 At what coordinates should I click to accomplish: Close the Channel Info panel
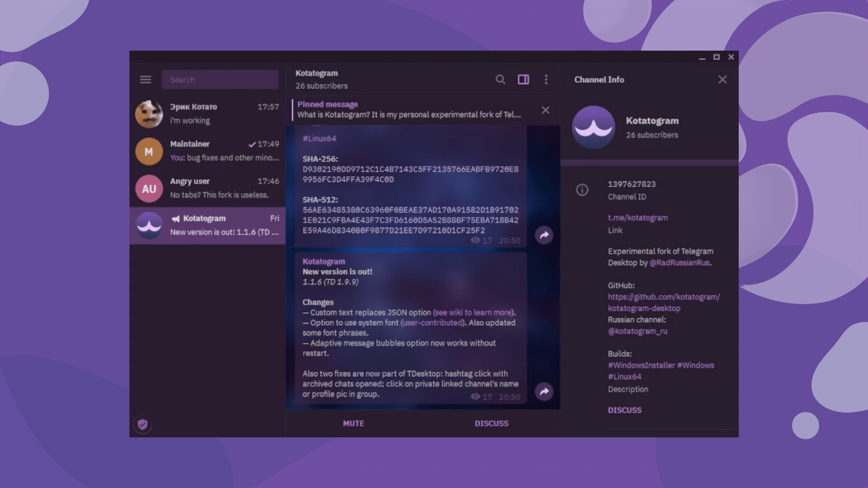coord(722,80)
